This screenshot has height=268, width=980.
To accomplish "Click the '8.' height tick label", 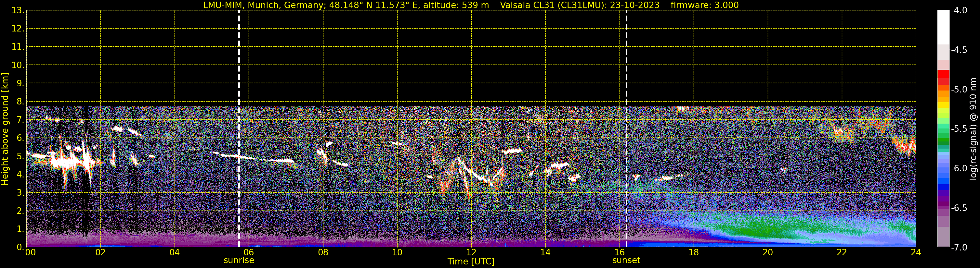I will click(x=20, y=102).
